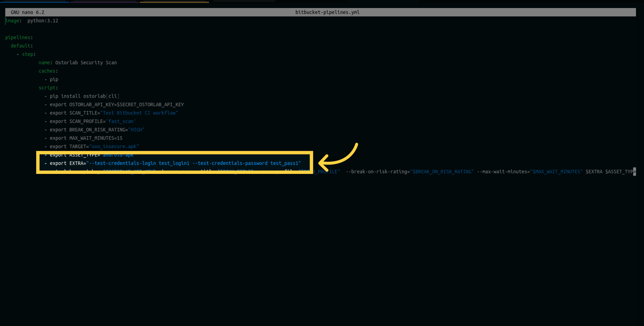
Task: Click the bitbucket-pipelines.yml filename in title bar
Action: [327, 12]
